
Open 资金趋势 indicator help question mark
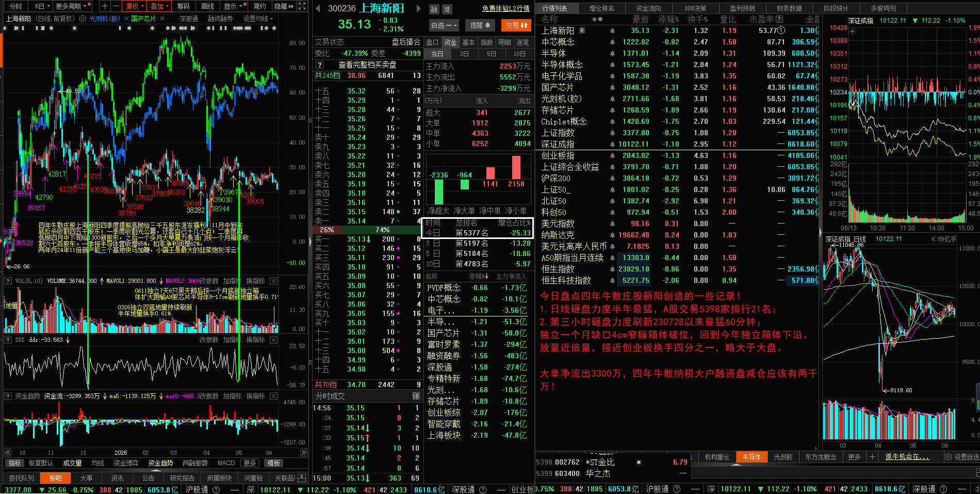(8, 396)
